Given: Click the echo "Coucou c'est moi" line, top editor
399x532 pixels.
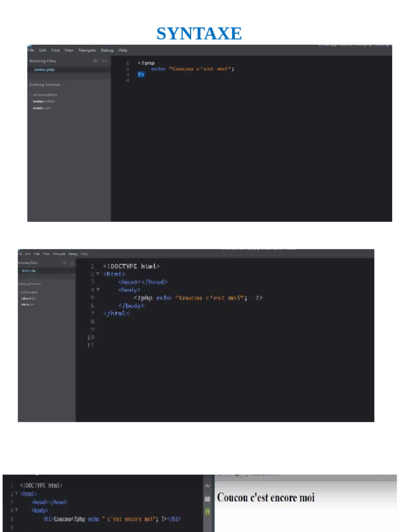Looking at the screenshot, I should coord(192,69).
